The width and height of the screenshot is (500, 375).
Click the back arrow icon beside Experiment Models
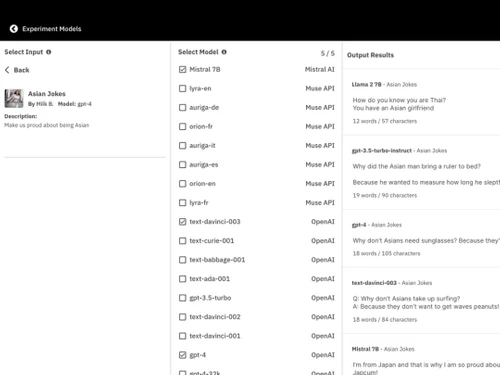tap(14, 29)
